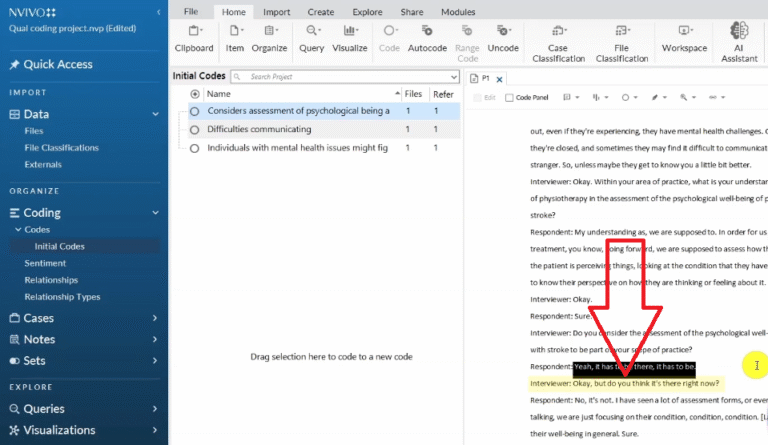Select circle for Individuals with mental health issues code
Image resolution: width=768 pixels, height=445 pixels.
[194, 148]
